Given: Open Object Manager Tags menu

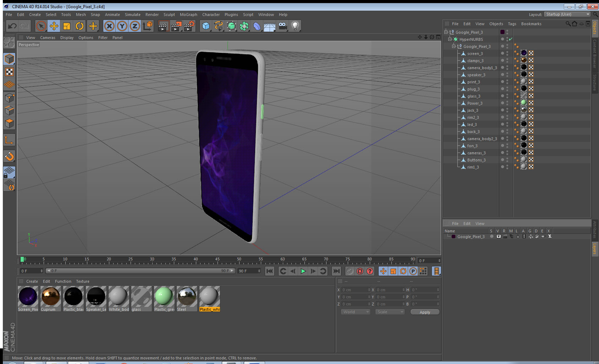Looking at the screenshot, I should [512, 24].
